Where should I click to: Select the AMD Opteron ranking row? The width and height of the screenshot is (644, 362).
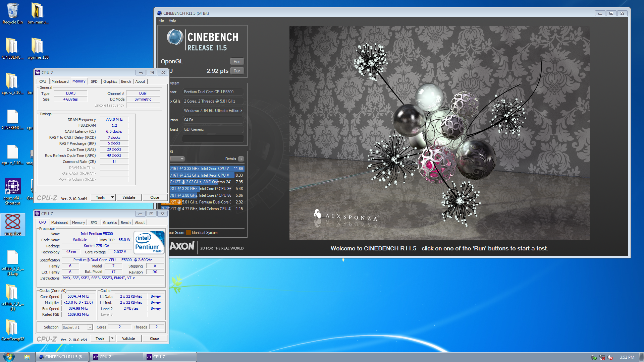point(207,182)
